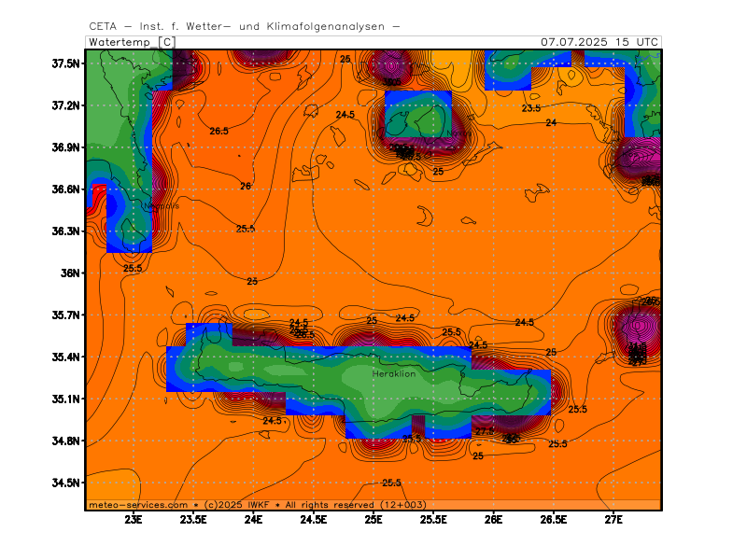Click the 25E longitude axis label

pyautogui.click(x=373, y=520)
